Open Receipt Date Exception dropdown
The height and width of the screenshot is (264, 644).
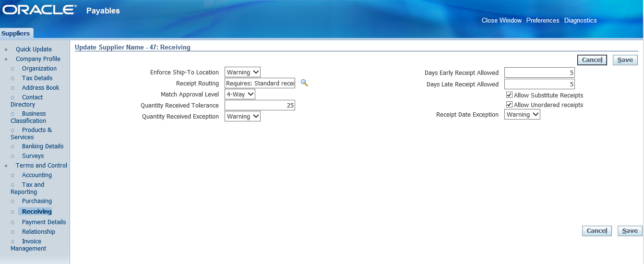pos(522,114)
